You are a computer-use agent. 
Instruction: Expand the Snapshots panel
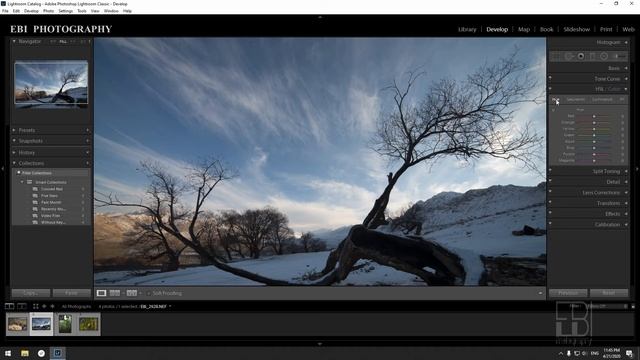[14, 141]
